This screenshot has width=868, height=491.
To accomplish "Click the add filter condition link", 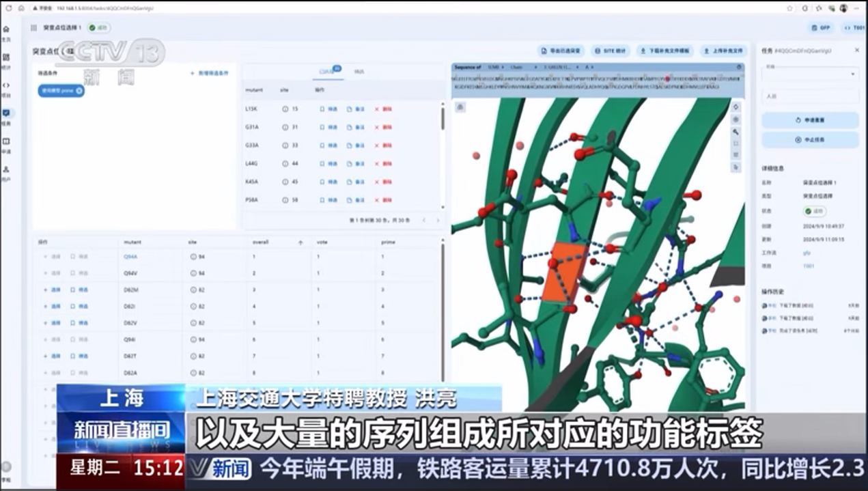I will 210,72.
